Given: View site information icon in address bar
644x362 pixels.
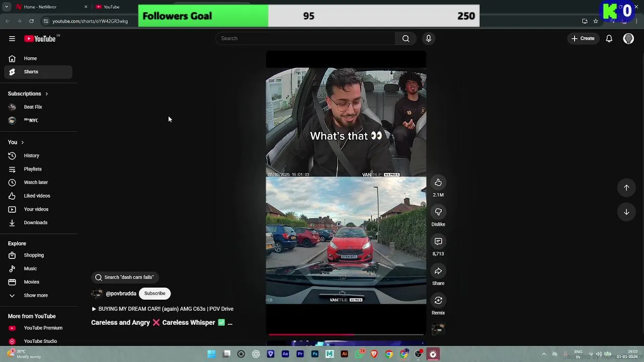Looking at the screenshot, I should pyautogui.click(x=46, y=21).
